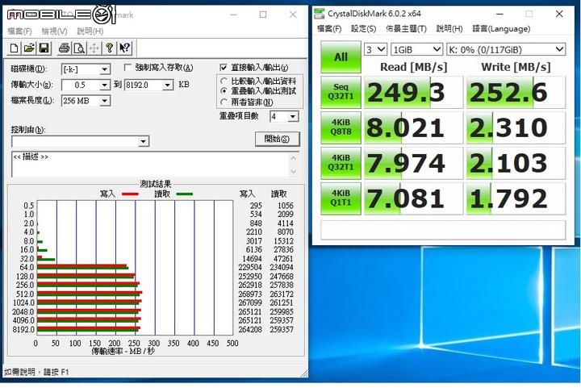Click write result 268973 in ATTO table
The height and width of the screenshot is (392, 581).
tap(250, 294)
